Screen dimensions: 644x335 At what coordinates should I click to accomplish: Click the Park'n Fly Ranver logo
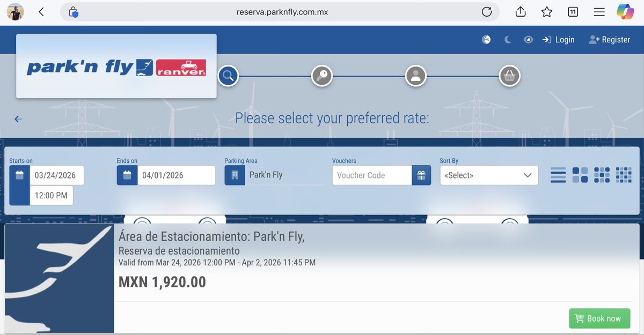116,66
